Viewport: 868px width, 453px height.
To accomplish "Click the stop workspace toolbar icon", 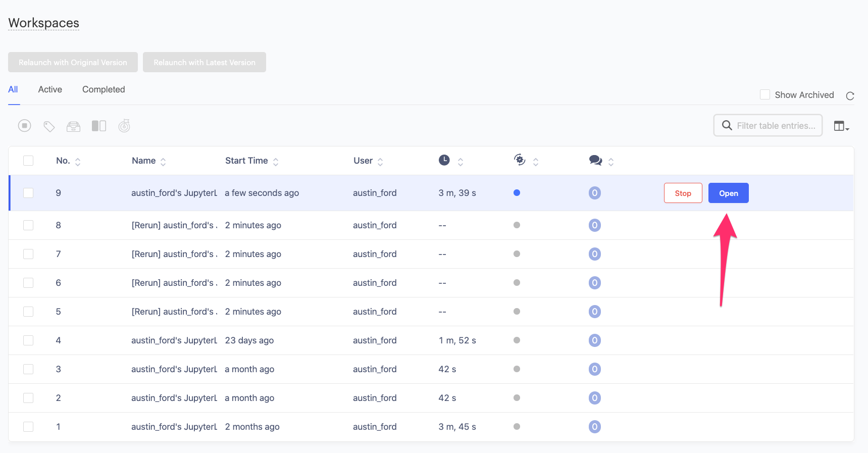I will pyautogui.click(x=25, y=126).
